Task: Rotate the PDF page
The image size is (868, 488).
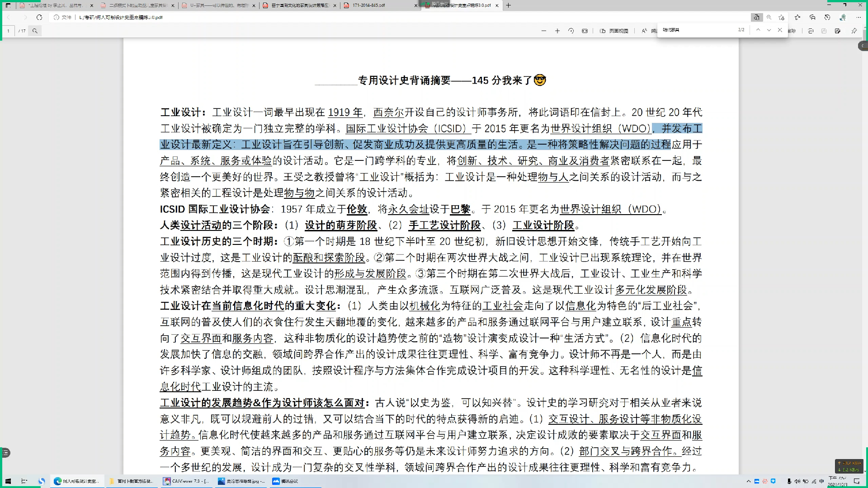Action: (571, 31)
